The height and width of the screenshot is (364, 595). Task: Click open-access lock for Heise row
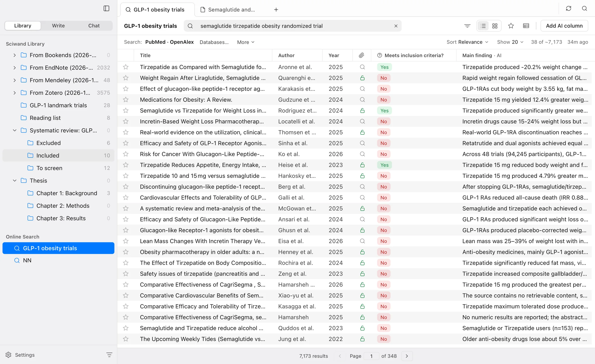(x=362, y=165)
